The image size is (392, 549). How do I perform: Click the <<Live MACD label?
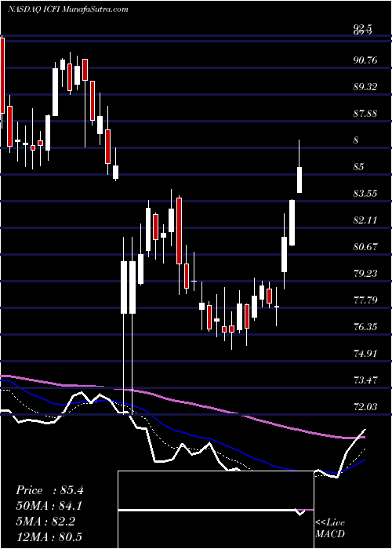coord(330,529)
